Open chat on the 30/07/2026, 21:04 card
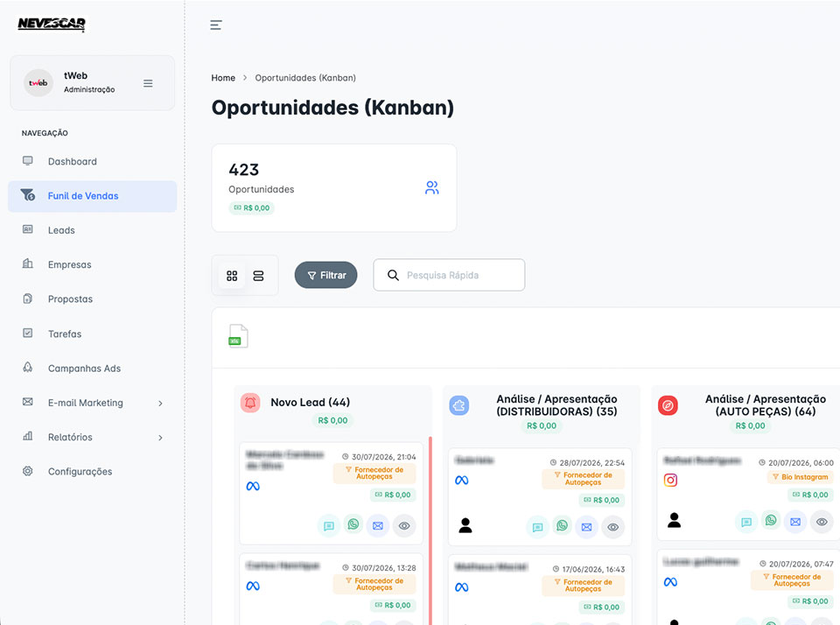The image size is (840, 625). point(329,526)
